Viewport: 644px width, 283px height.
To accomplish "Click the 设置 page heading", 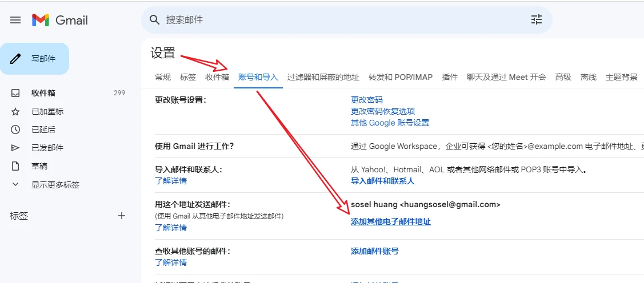I will click(x=163, y=53).
